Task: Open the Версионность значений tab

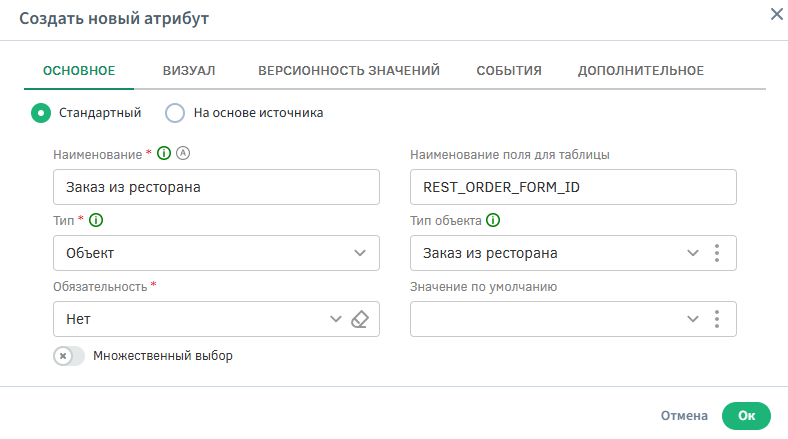Action: pos(349,70)
